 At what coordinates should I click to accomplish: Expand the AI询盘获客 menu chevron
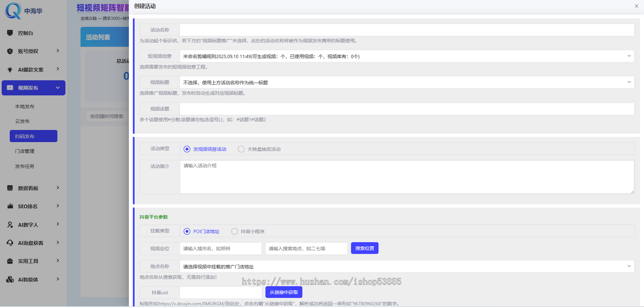[58, 243]
